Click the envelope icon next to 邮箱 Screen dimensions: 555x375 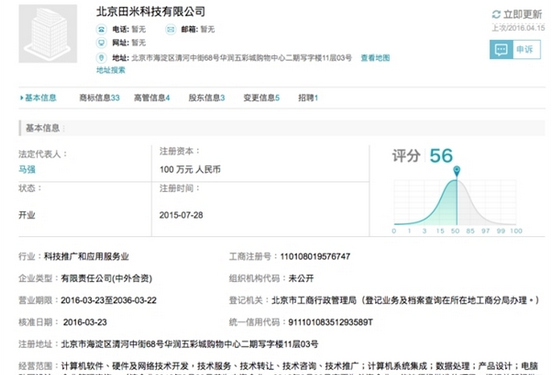point(171,29)
